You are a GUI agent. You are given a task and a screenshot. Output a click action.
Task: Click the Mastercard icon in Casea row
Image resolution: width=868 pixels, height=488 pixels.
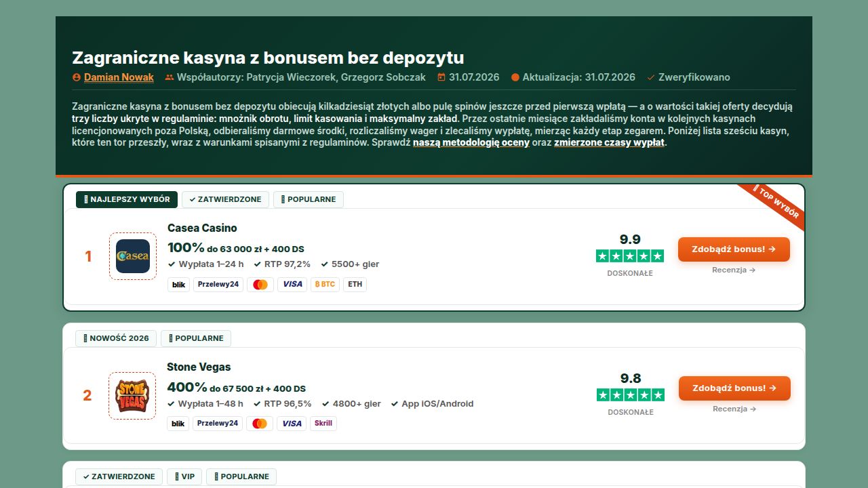click(x=260, y=285)
